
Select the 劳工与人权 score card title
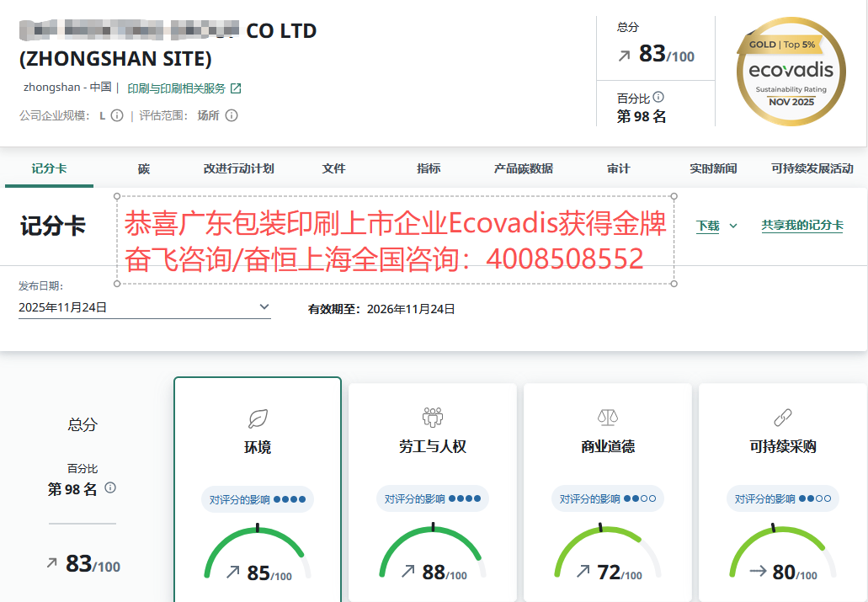pos(433,446)
